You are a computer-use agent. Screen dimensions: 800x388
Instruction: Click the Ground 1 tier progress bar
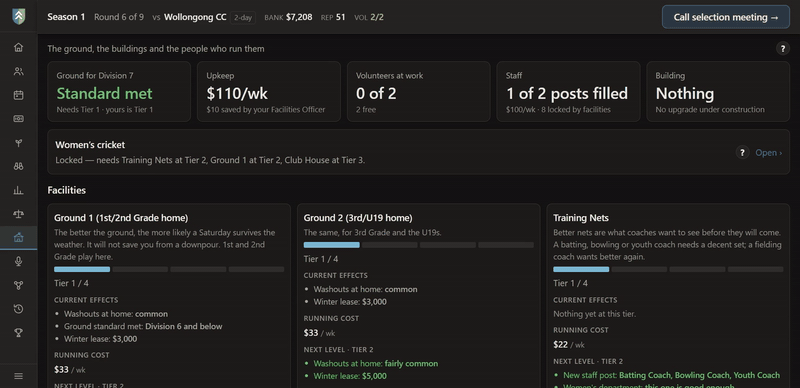pos(169,269)
